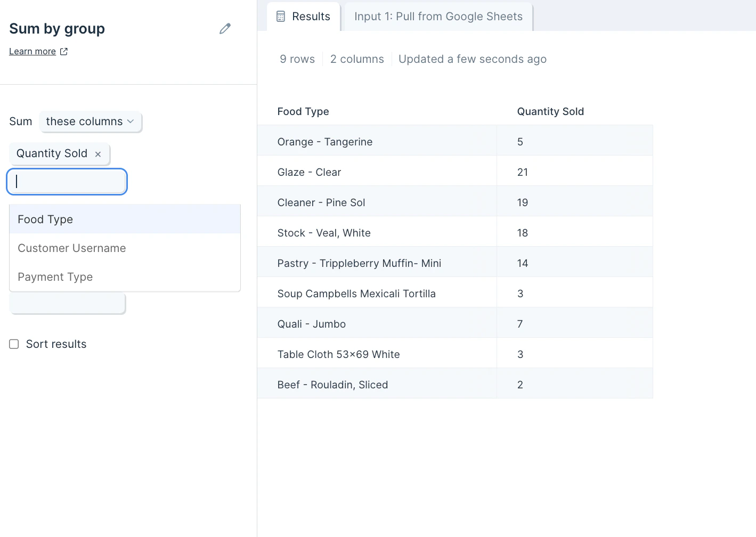The height and width of the screenshot is (537, 756).
Task: Choose Food Type from the dropdown list
Action: tap(125, 219)
